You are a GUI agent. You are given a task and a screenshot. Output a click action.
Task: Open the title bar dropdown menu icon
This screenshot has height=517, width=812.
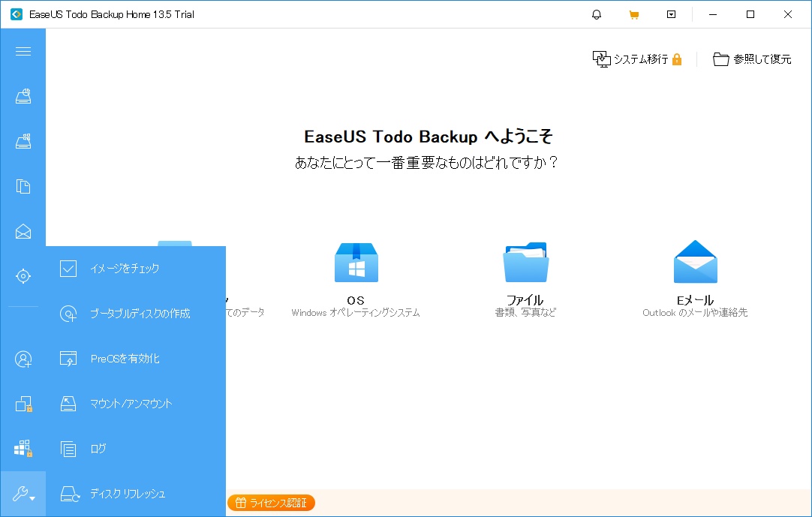tap(671, 14)
